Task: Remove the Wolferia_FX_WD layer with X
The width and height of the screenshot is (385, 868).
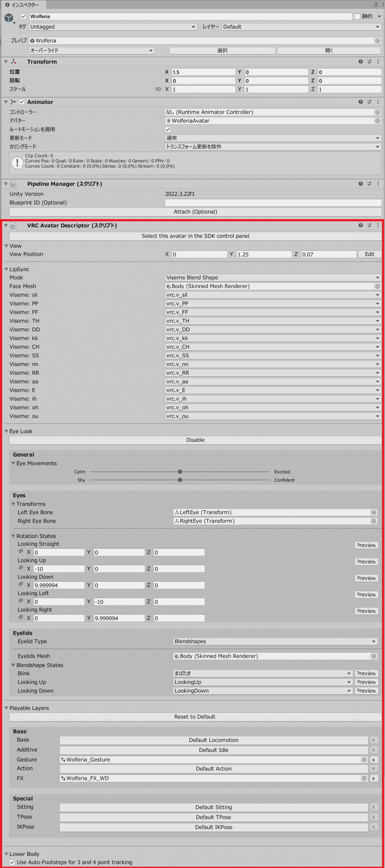Action: click(x=373, y=778)
